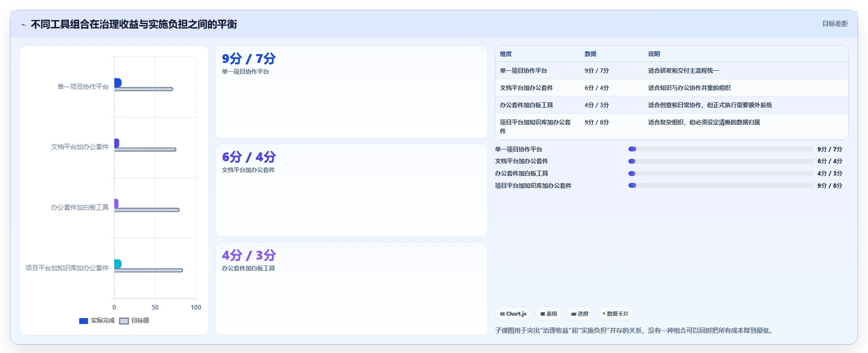
Task: Click chart axis label 文档平台加办公套件
Action: [80, 147]
